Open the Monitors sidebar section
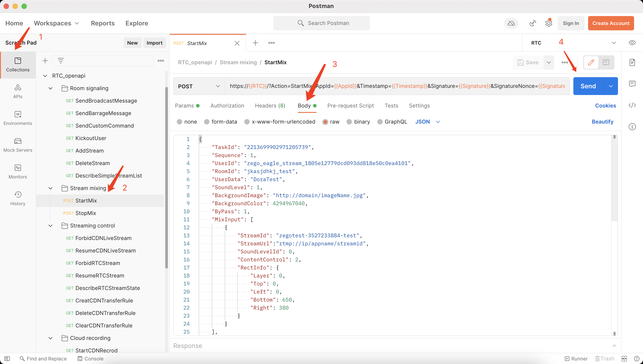The height and width of the screenshot is (364, 643). [x=18, y=172]
